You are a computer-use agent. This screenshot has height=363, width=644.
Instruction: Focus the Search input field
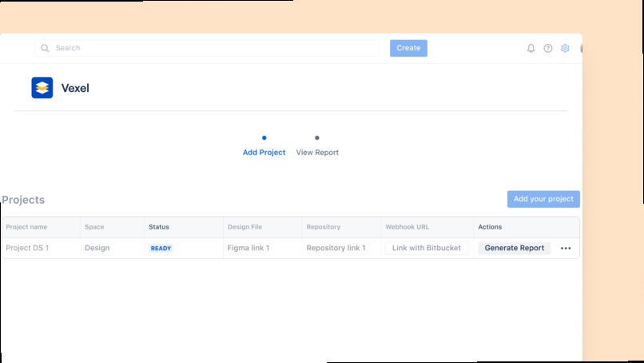click(x=207, y=48)
